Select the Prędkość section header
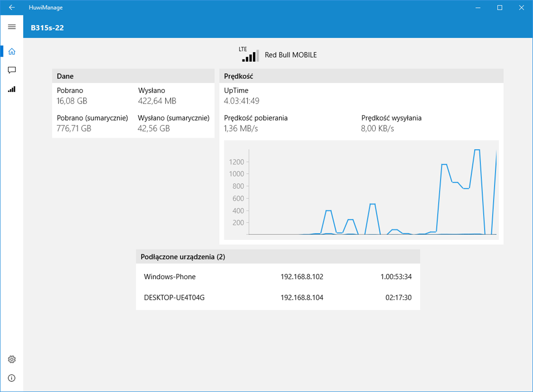Image resolution: width=533 pixels, height=392 pixels. [x=361, y=76]
